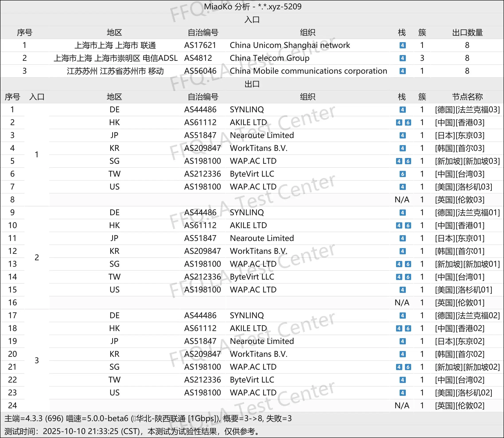Viewport: 504px width, 438px height.
Task: Click the IPv4 badge in the 台湾01 row
Action: click(399, 277)
